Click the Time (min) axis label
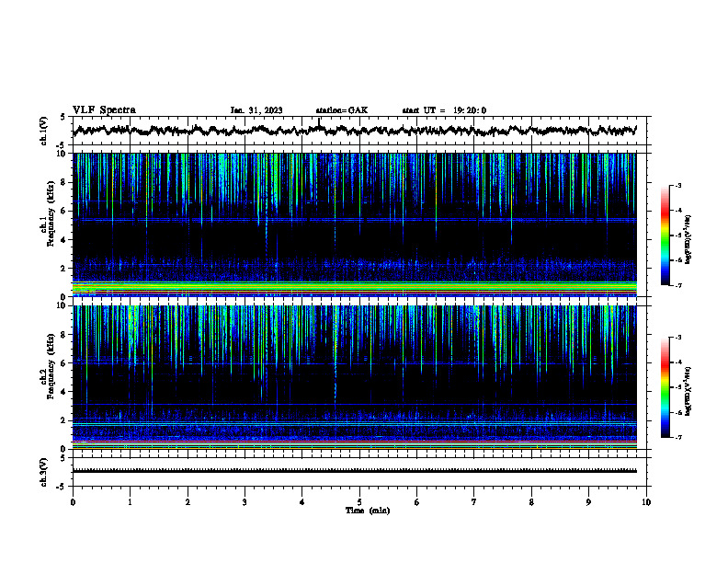 coord(368,511)
